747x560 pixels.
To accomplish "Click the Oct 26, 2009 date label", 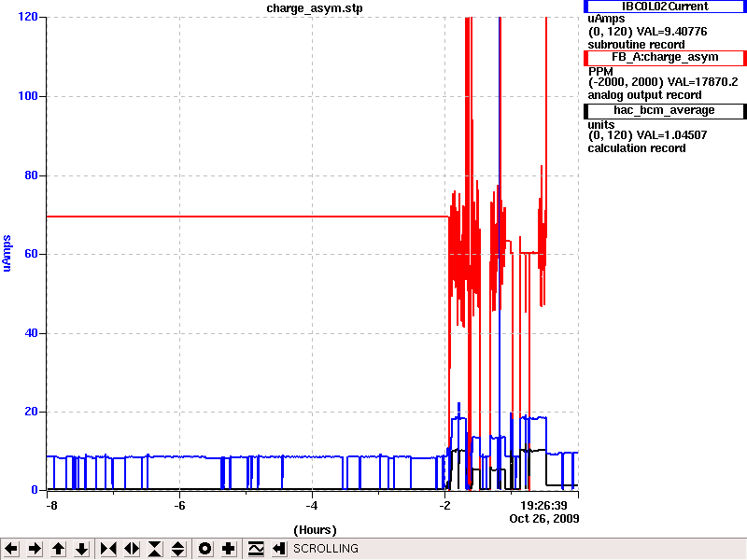I will 544,519.
